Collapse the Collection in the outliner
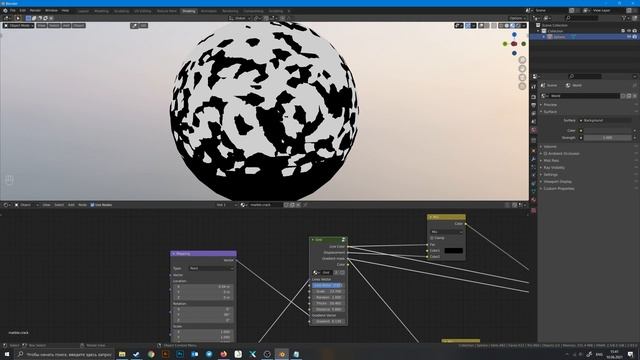640x360 pixels. [539, 31]
